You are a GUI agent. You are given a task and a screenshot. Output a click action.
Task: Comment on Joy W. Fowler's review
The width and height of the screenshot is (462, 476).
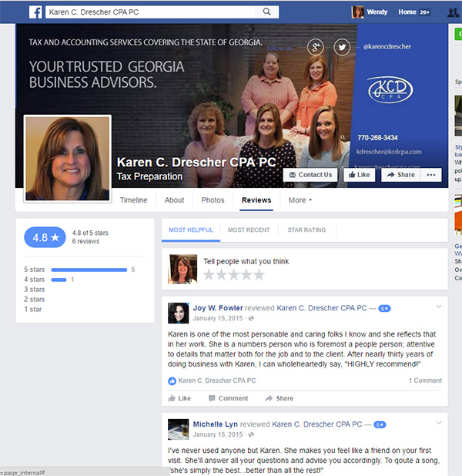228,398
